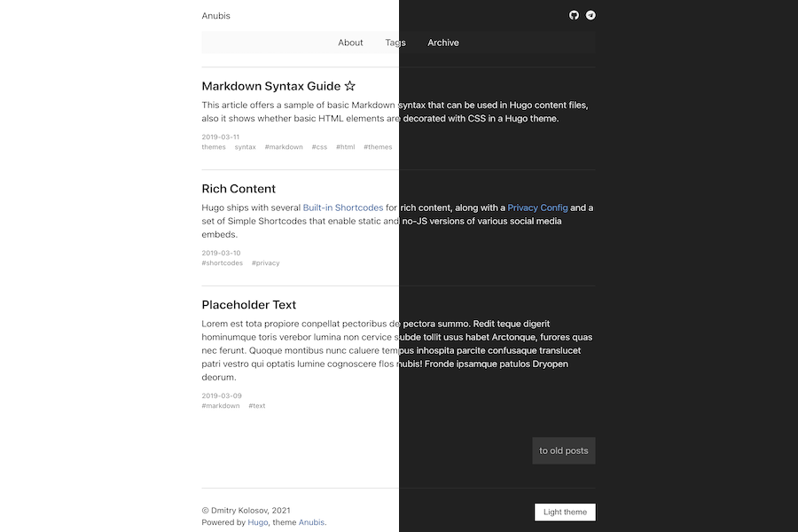Select the #privacy tag

click(265, 263)
